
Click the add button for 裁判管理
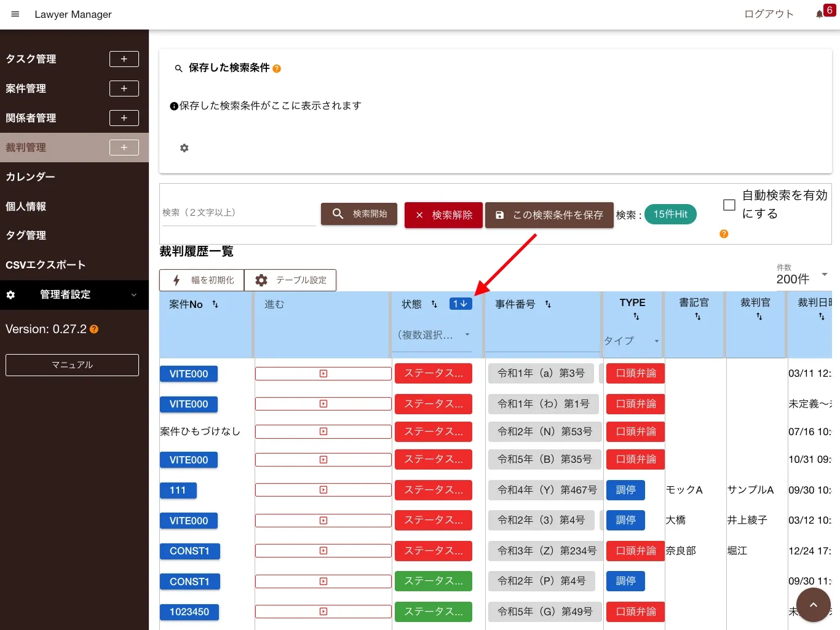[x=124, y=148]
